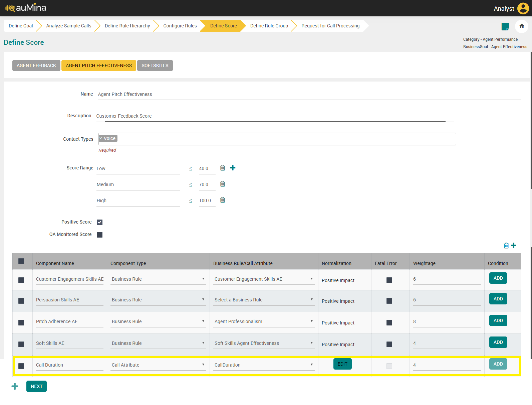Go to the home page icon
Screen dimensions: 532x405
522,26
